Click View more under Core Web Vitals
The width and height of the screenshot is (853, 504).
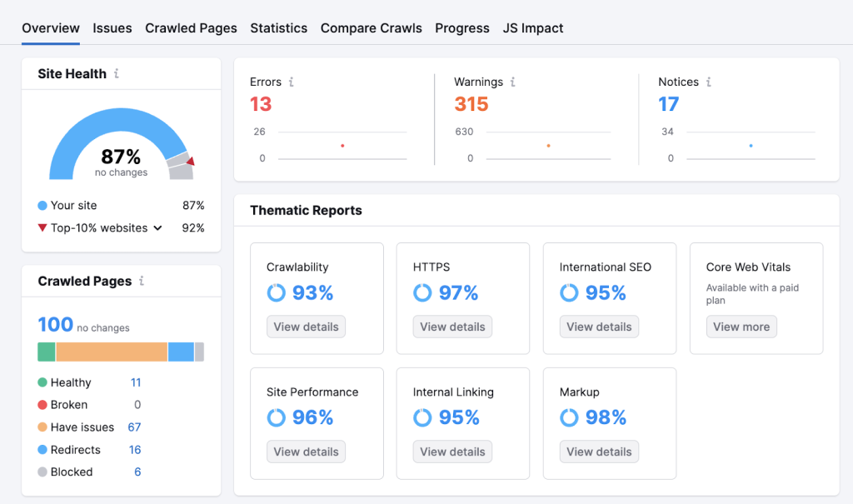pyautogui.click(x=741, y=327)
